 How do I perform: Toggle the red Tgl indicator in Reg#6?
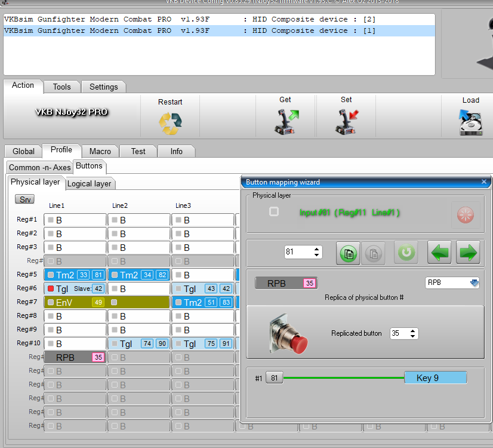click(x=51, y=289)
